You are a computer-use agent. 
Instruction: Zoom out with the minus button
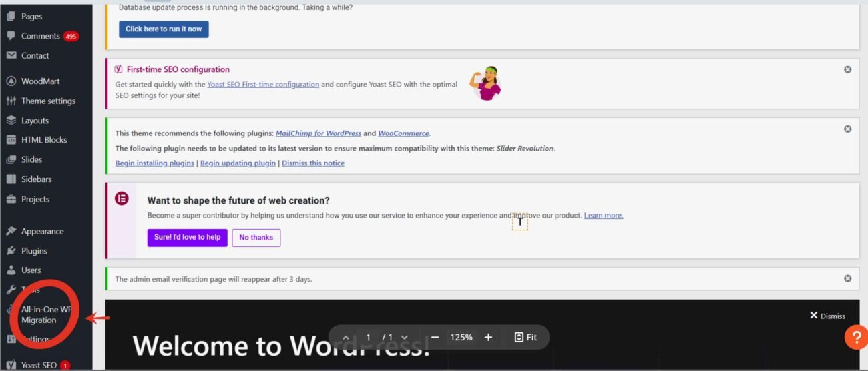click(x=435, y=338)
